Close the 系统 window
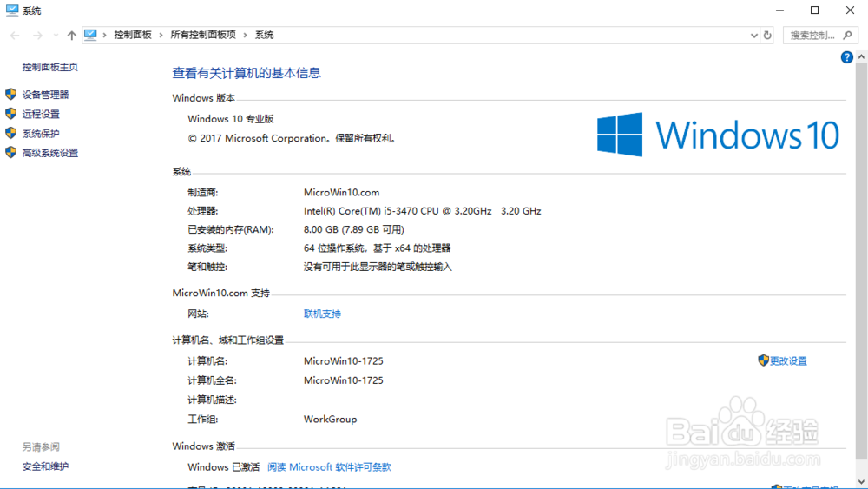This screenshot has height=489, width=868. click(x=851, y=10)
